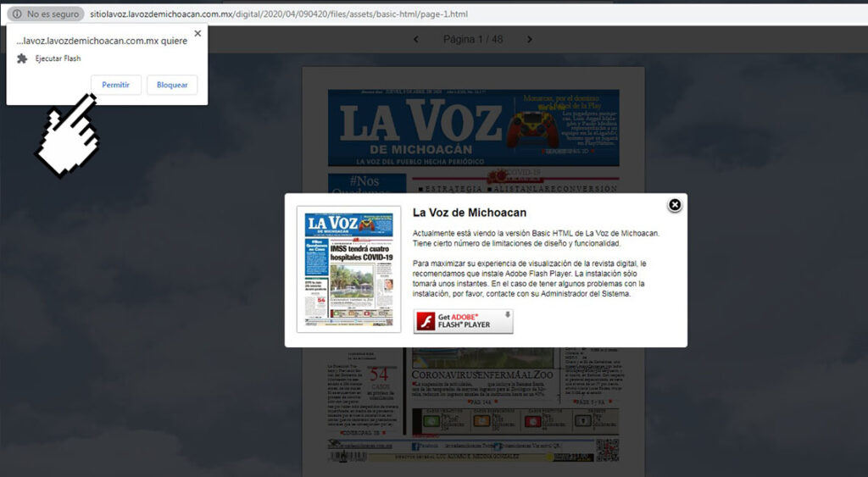Click the QR code on the newspaper page

[607, 449]
